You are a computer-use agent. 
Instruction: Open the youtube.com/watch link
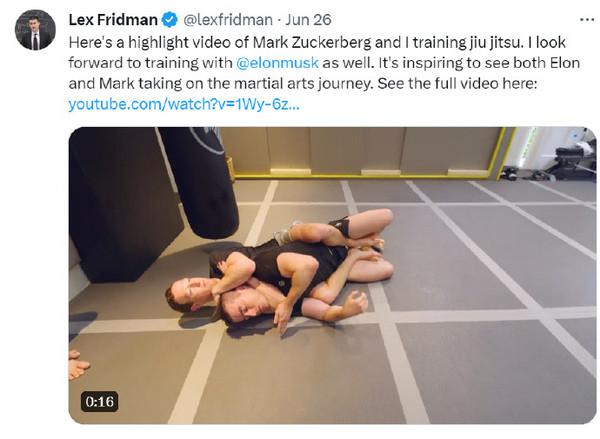pyautogui.click(x=184, y=104)
